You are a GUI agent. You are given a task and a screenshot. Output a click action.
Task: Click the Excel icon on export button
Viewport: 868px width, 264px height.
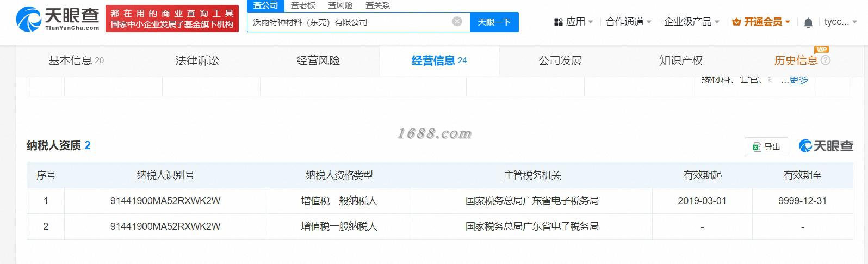tap(757, 146)
